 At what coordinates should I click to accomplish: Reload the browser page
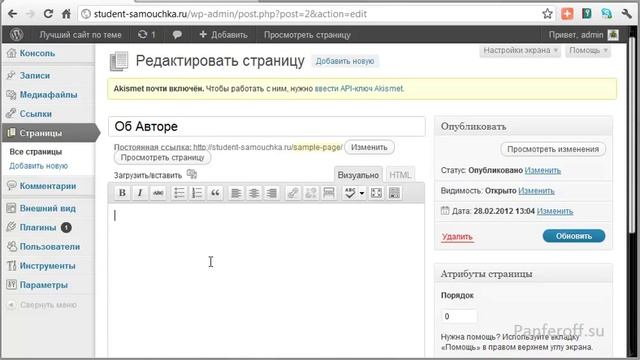pyautogui.click(x=48, y=14)
